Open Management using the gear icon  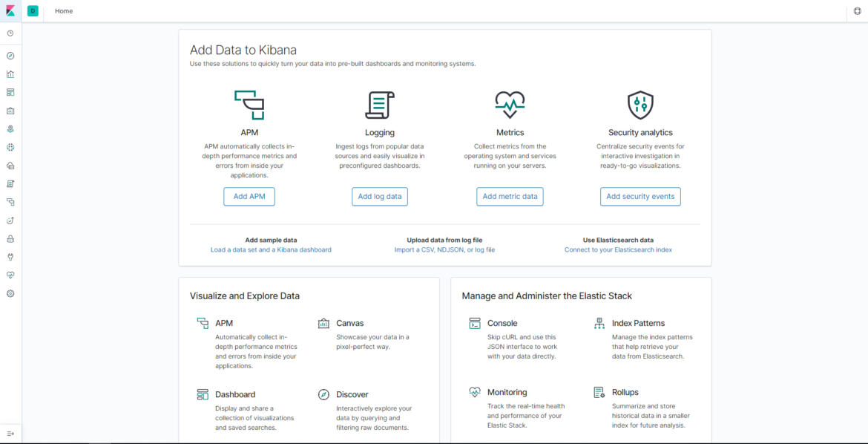click(10, 293)
